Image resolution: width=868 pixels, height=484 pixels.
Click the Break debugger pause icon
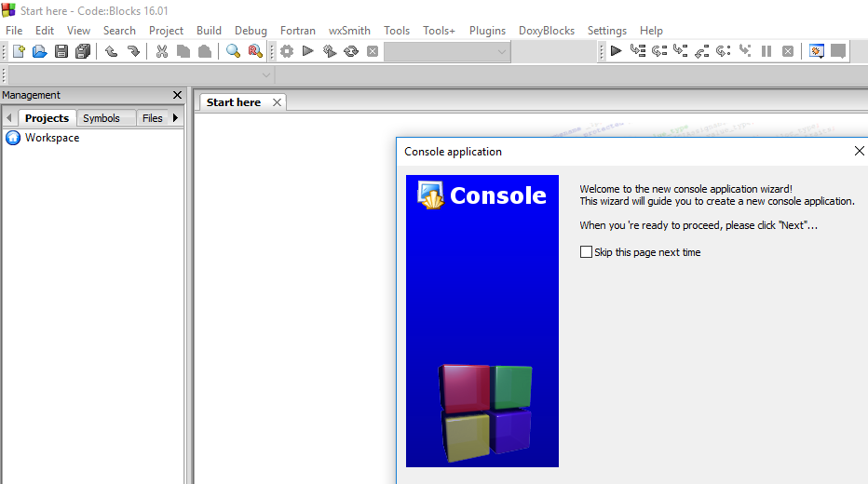click(x=766, y=51)
